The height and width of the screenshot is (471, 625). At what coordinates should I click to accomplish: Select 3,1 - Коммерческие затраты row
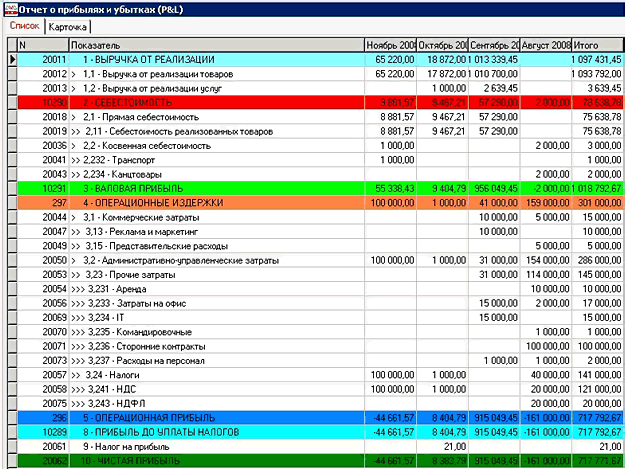point(320,218)
